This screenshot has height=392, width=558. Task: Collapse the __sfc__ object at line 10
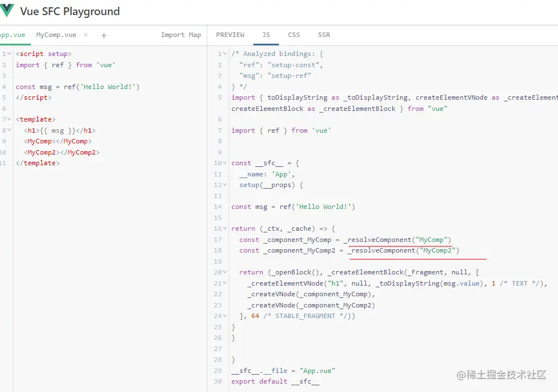click(225, 163)
